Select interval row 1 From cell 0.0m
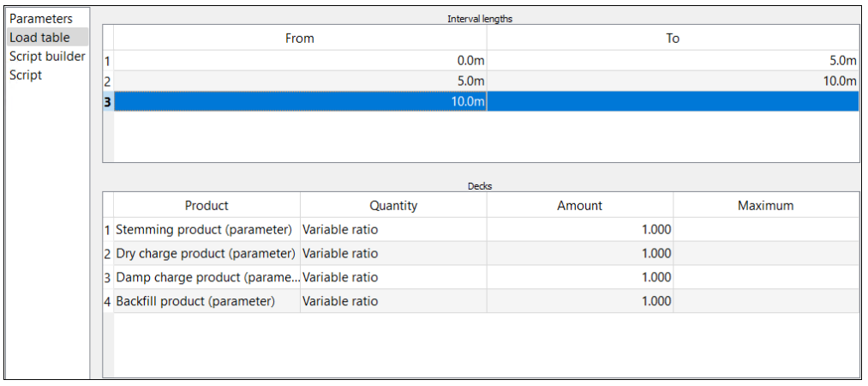Screen dimensions: 868x386 pyautogui.click(x=300, y=61)
